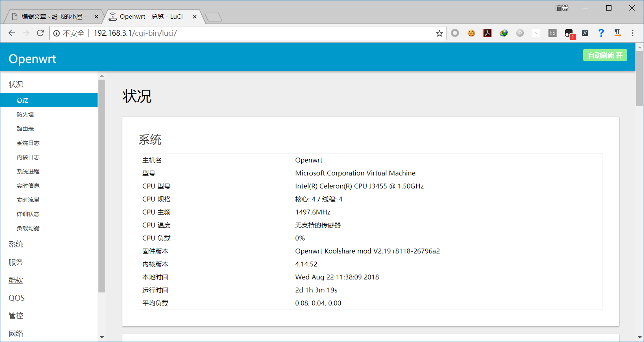
Task: Open the Adobe Acrobat extension icon
Action: [487, 33]
